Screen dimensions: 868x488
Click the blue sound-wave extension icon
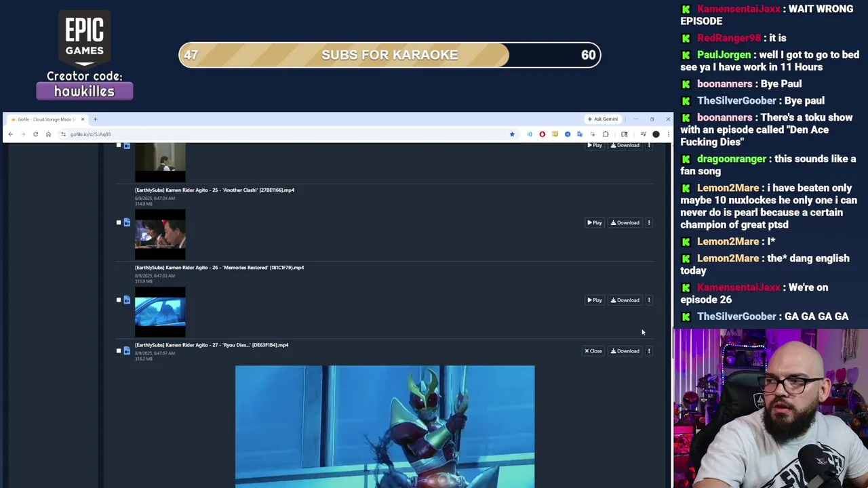click(530, 134)
